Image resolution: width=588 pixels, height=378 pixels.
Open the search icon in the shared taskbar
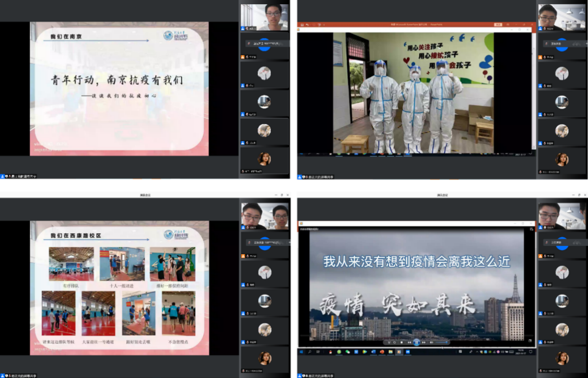click(x=310, y=352)
